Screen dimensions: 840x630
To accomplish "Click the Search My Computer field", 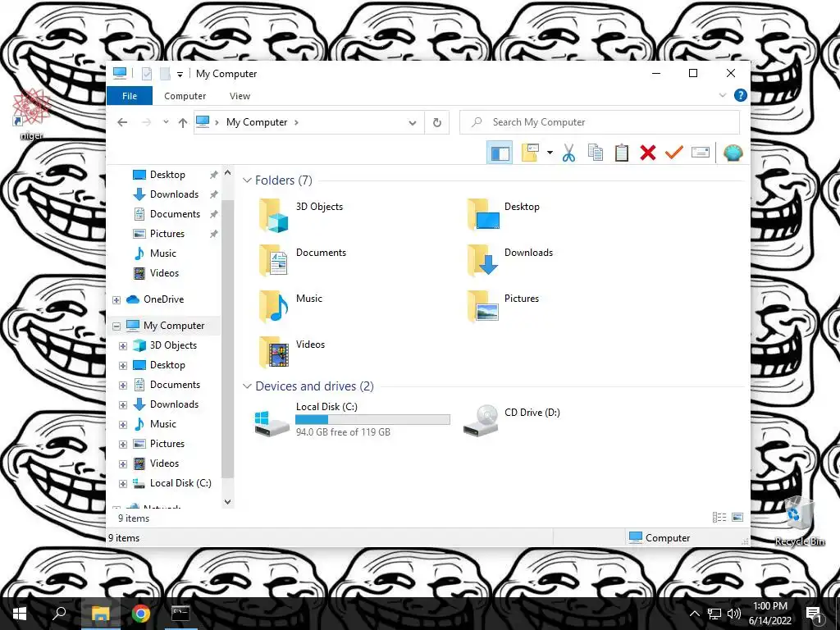I will point(600,122).
